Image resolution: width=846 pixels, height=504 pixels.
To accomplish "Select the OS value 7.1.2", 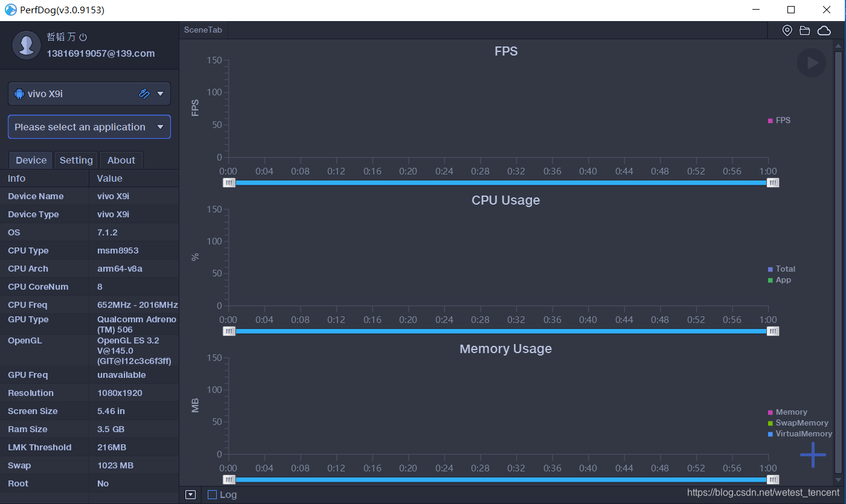I will pos(107,232).
